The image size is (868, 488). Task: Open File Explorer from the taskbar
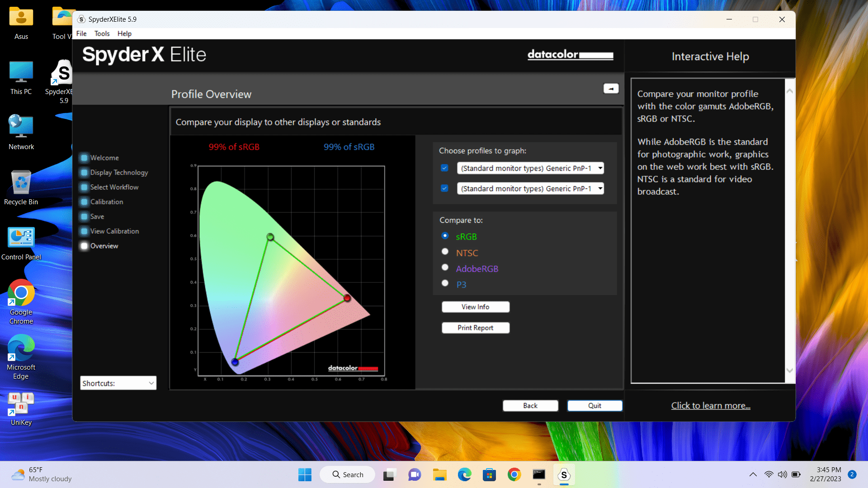[439, 474]
